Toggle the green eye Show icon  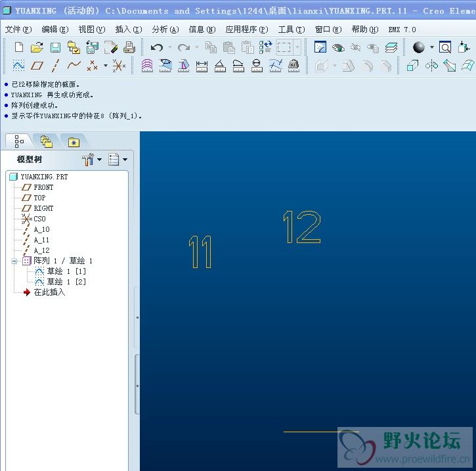coord(338,48)
